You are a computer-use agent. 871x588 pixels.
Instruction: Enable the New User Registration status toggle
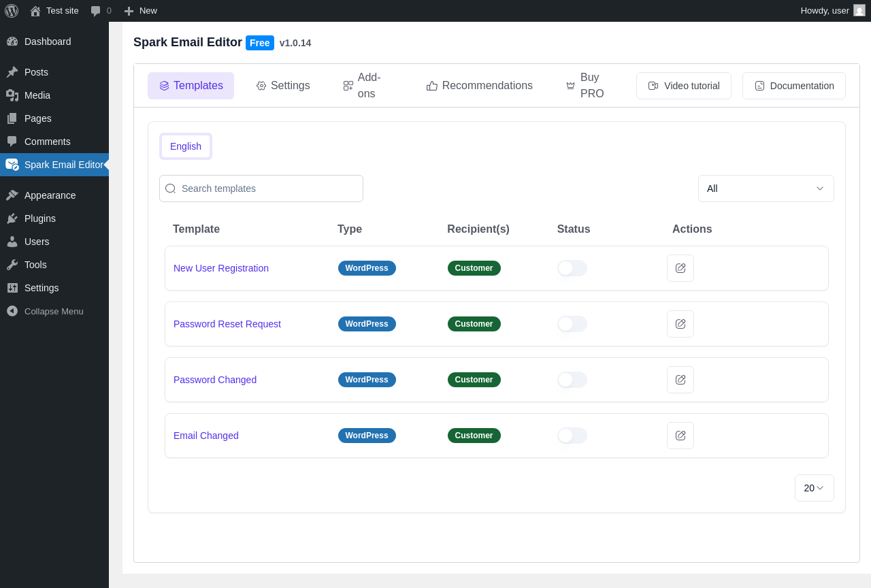(572, 268)
